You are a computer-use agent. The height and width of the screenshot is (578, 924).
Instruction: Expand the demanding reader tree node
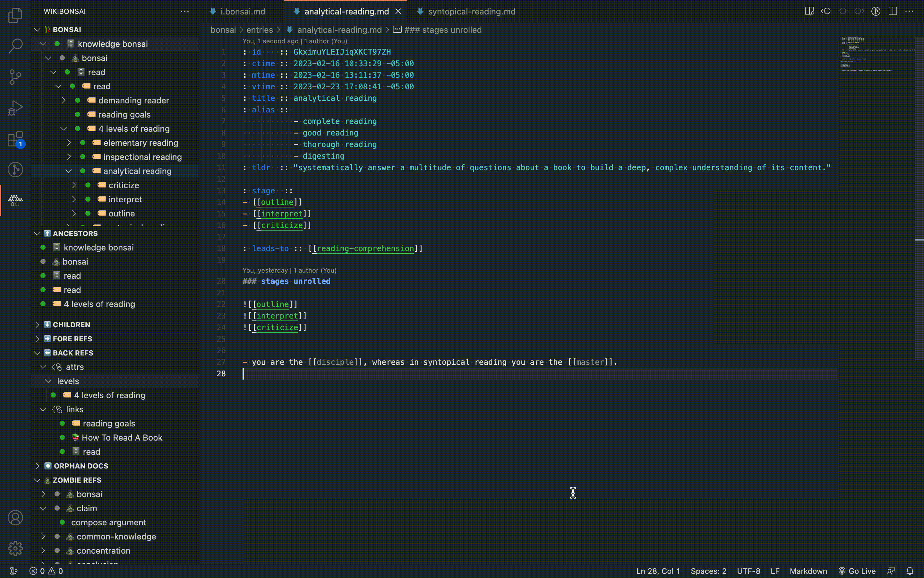(x=64, y=100)
